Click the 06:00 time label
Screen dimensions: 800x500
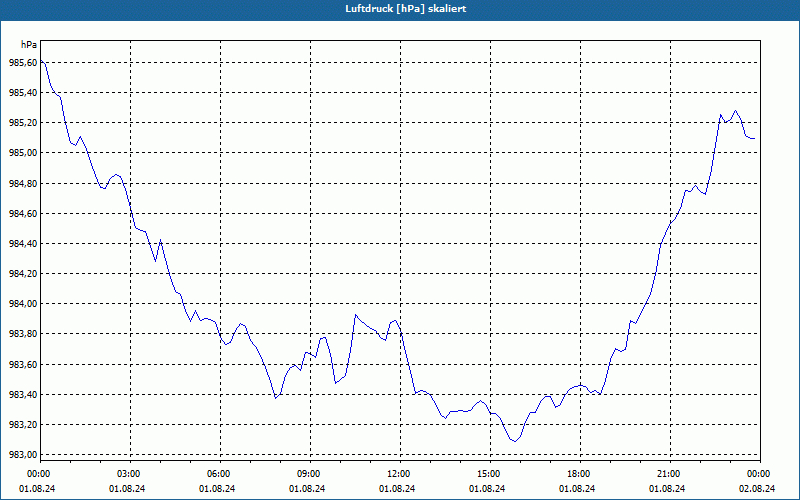click(x=220, y=474)
